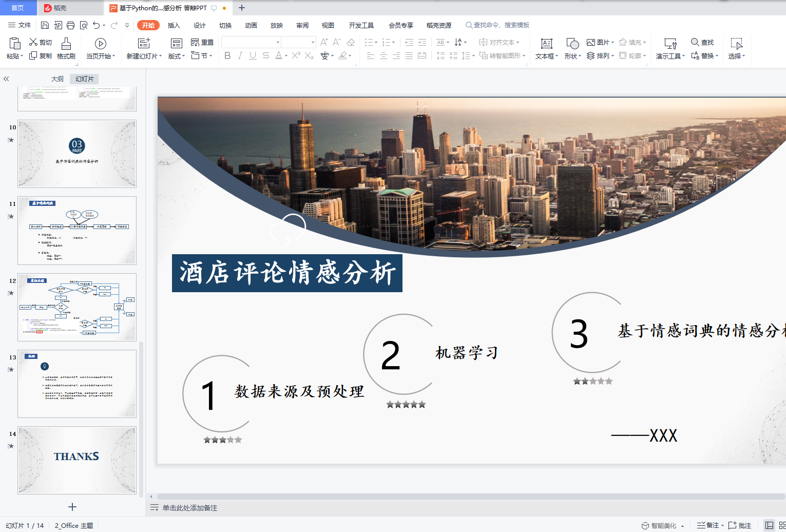Image resolution: width=786 pixels, height=532 pixels.
Task: Insert a text box using 文本框 icon
Action: click(x=546, y=44)
